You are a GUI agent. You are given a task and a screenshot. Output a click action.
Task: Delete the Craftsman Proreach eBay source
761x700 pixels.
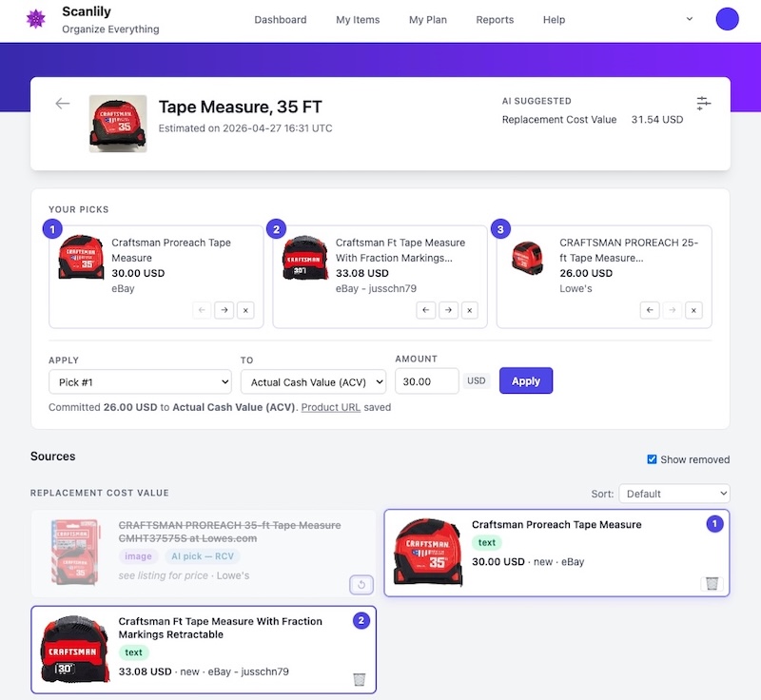point(712,583)
